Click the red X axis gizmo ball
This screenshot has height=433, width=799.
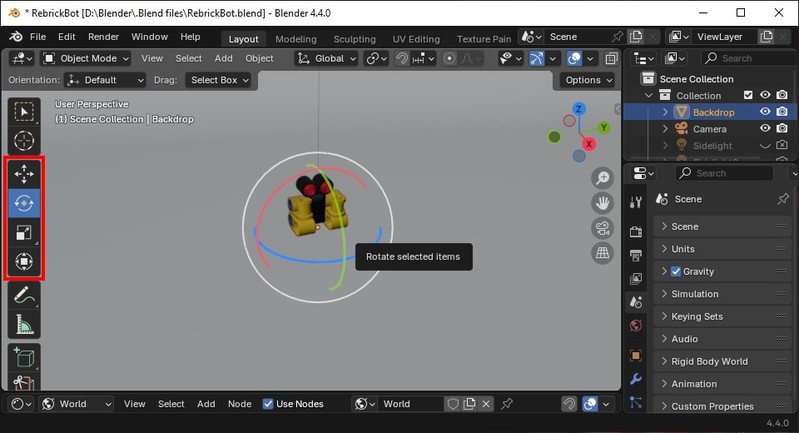(x=589, y=144)
